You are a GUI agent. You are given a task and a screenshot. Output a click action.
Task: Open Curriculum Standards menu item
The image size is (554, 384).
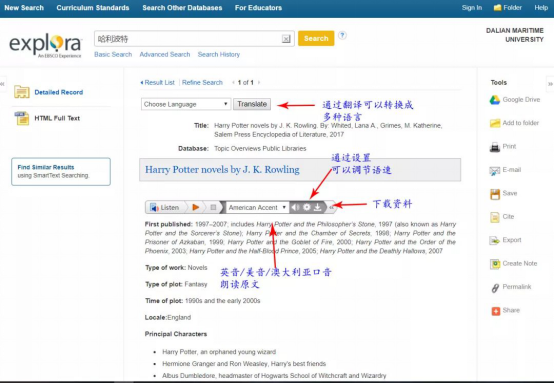point(93,8)
